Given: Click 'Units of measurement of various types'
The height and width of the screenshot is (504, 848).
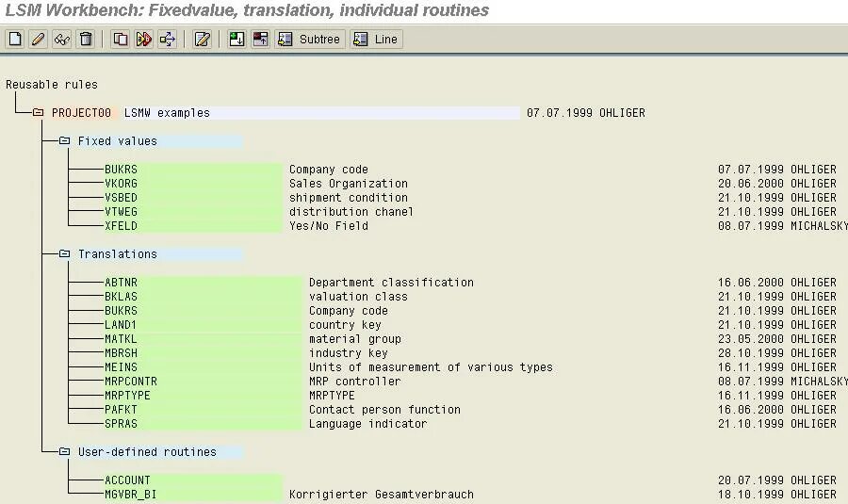Looking at the screenshot, I should (431, 366).
